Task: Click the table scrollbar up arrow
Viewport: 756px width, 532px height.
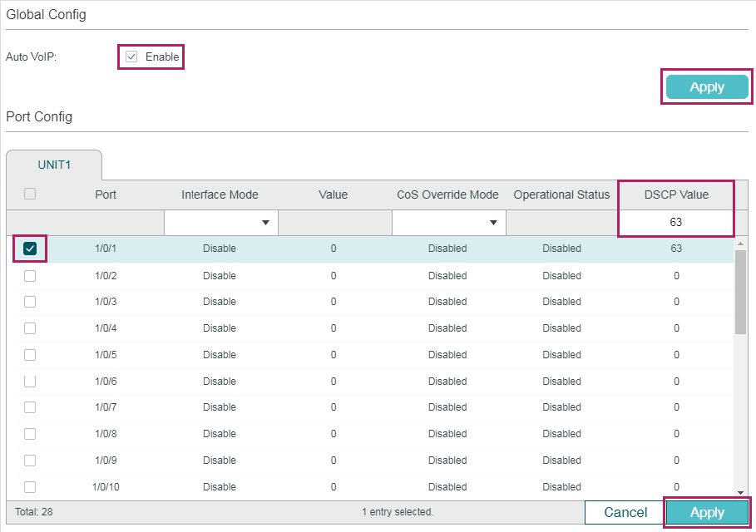Action: tap(740, 244)
